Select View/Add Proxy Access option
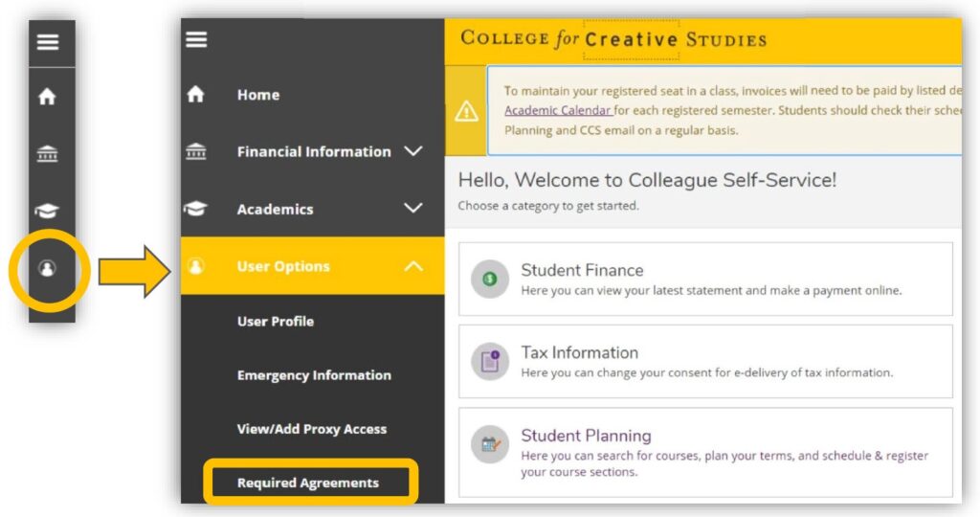Image resolution: width=980 pixels, height=517 pixels. 312,429
